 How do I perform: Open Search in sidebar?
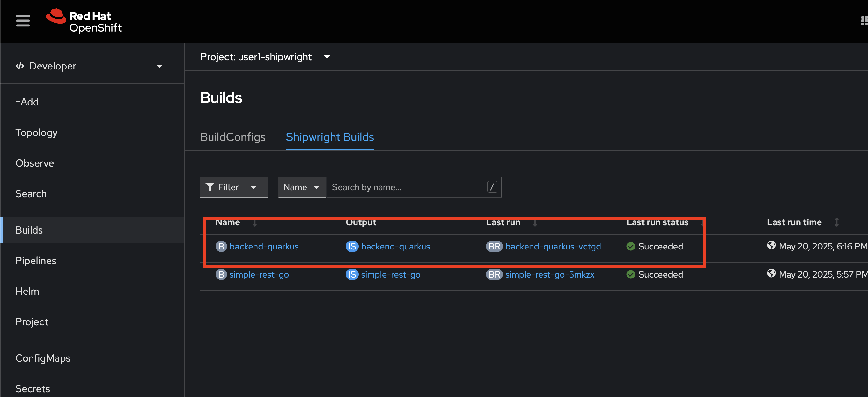[31, 194]
